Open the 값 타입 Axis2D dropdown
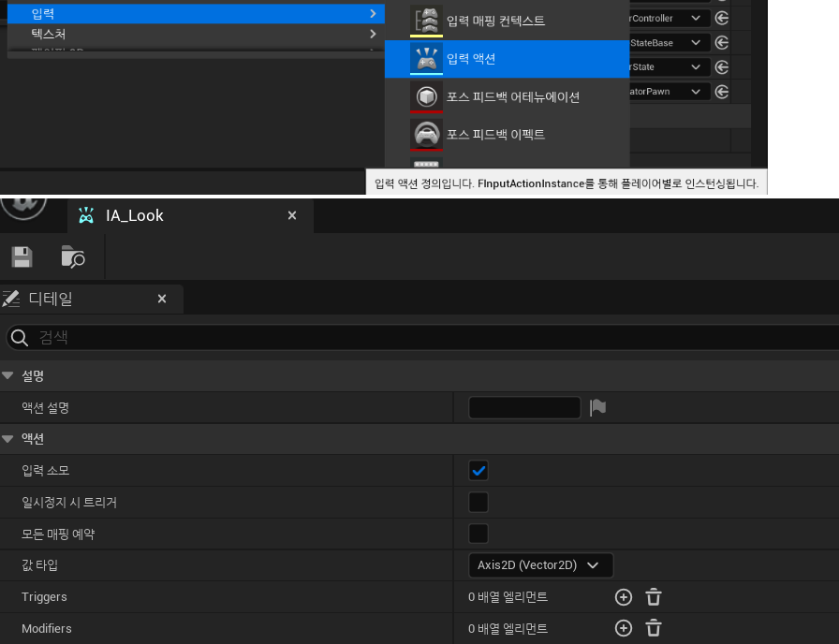Image resolution: width=839 pixels, height=644 pixels. tap(540, 564)
